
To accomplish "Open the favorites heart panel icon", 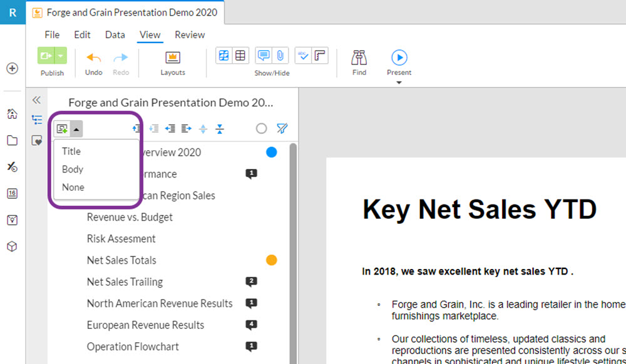I will tap(37, 140).
